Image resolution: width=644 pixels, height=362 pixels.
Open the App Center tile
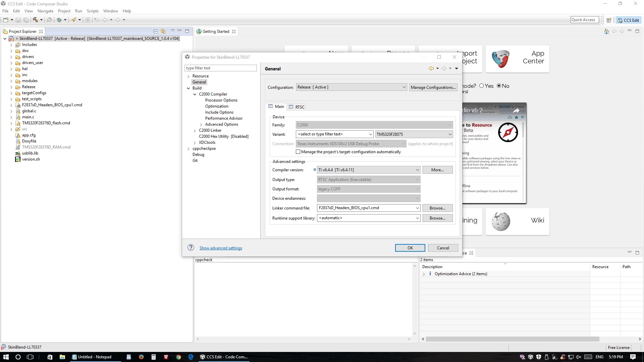518,59
